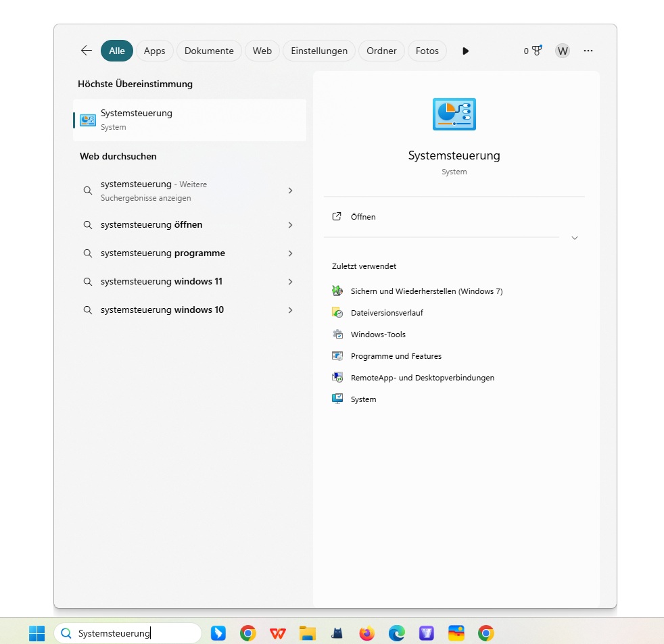
Task: Click search icon beside 'systemsteuerung programme'
Action: tap(88, 253)
